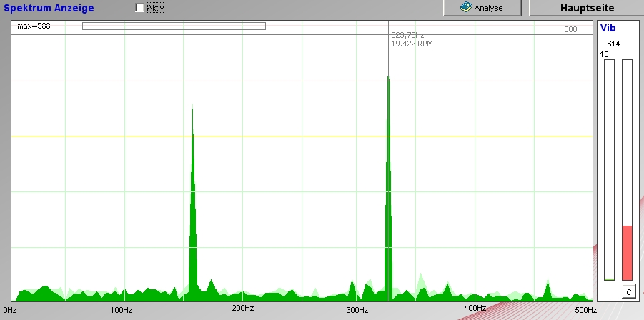This screenshot has width=644, height=320.
Task: Open the Analyse tool
Action: [x=482, y=8]
